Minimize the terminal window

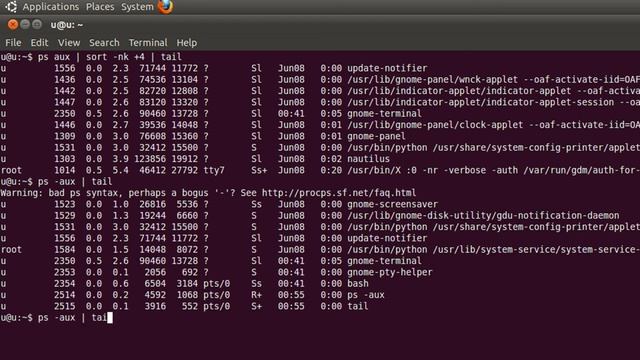(25, 24)
